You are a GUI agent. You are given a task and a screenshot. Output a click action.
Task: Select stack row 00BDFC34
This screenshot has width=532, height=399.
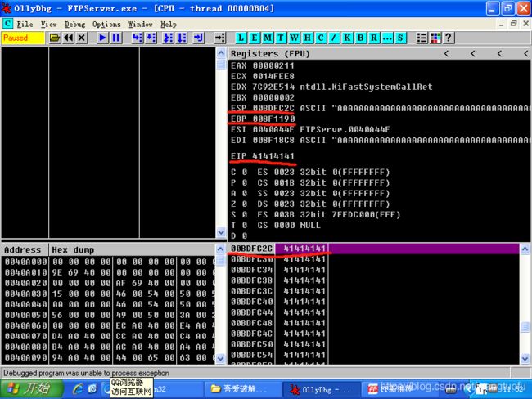[x=374, y=270]
